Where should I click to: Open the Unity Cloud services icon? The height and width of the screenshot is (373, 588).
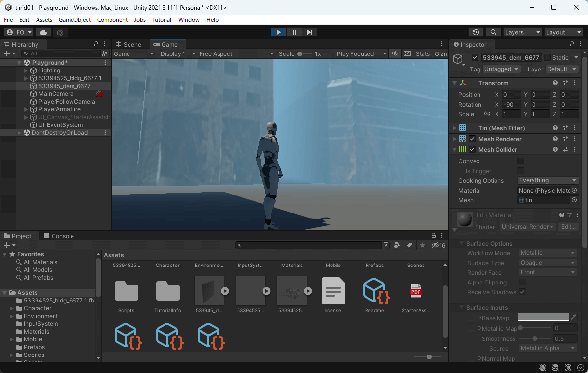[43, 32]
